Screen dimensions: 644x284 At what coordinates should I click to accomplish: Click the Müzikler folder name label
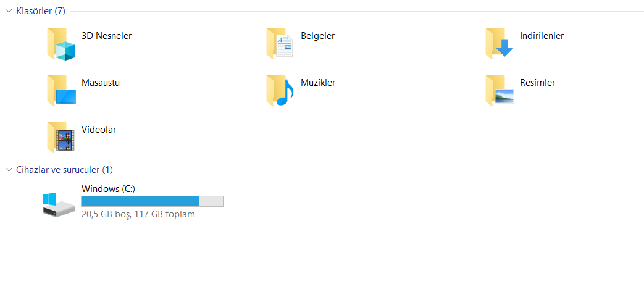coord(319,83)
